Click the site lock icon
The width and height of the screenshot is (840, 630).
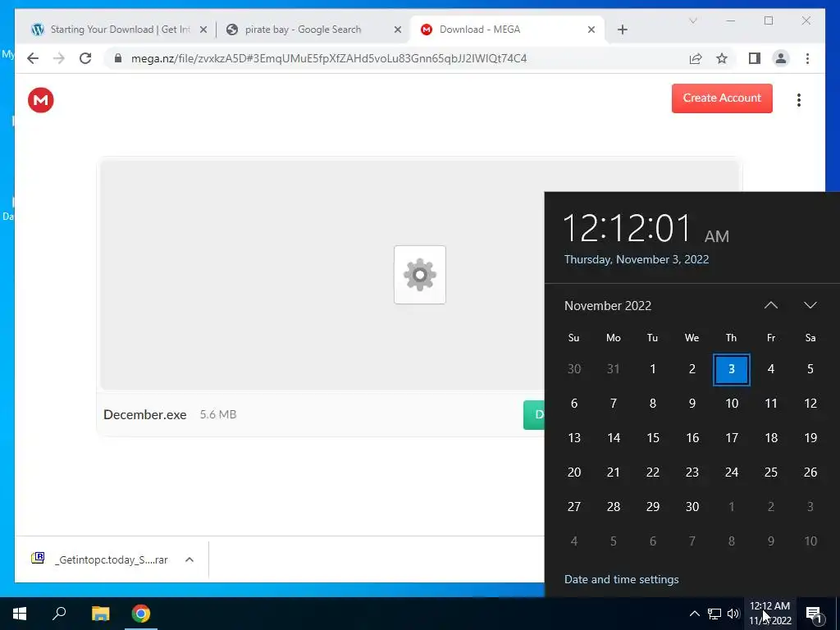[118, 58]
